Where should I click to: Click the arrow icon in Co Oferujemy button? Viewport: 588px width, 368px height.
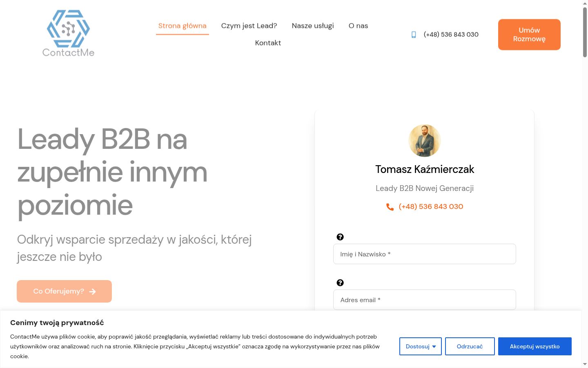[93, 292]
